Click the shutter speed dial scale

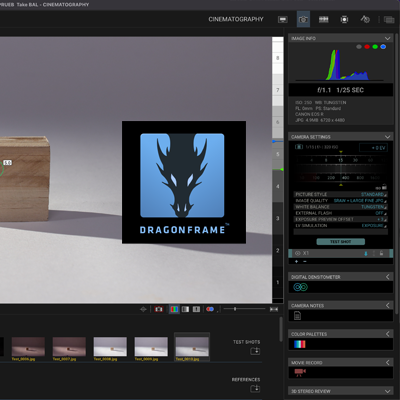(x=341, y=160)
